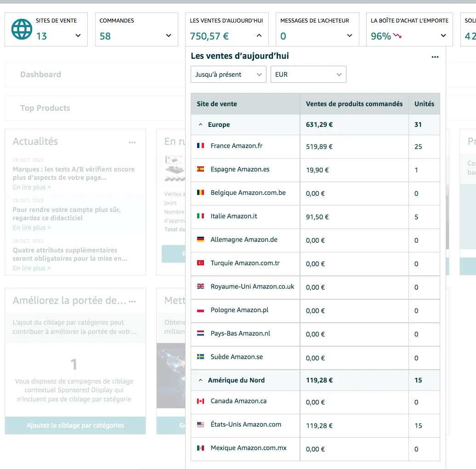Viewport: 476px width, 469px height.
Task: Select Suède Amazon.se marketplace
Action: (237, 357)
